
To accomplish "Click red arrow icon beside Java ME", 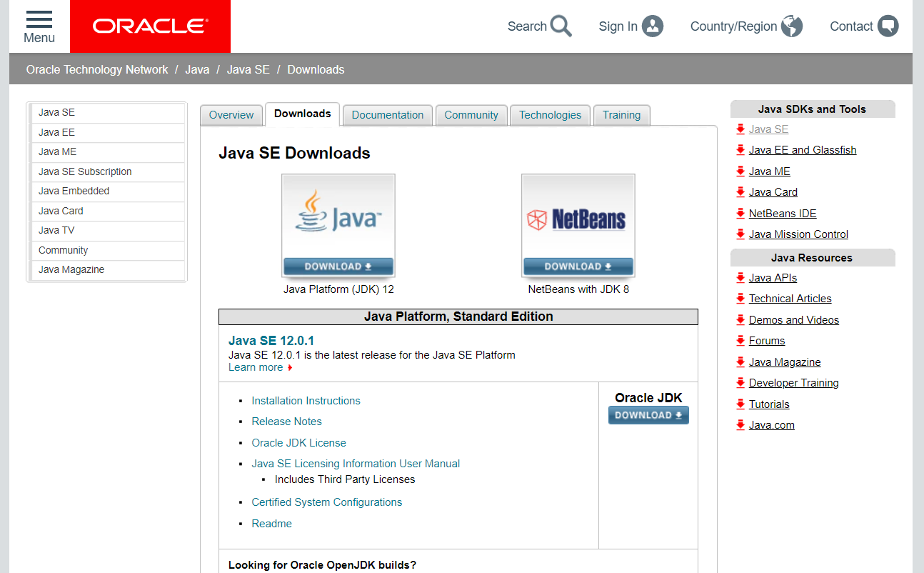I will point(740,171).
